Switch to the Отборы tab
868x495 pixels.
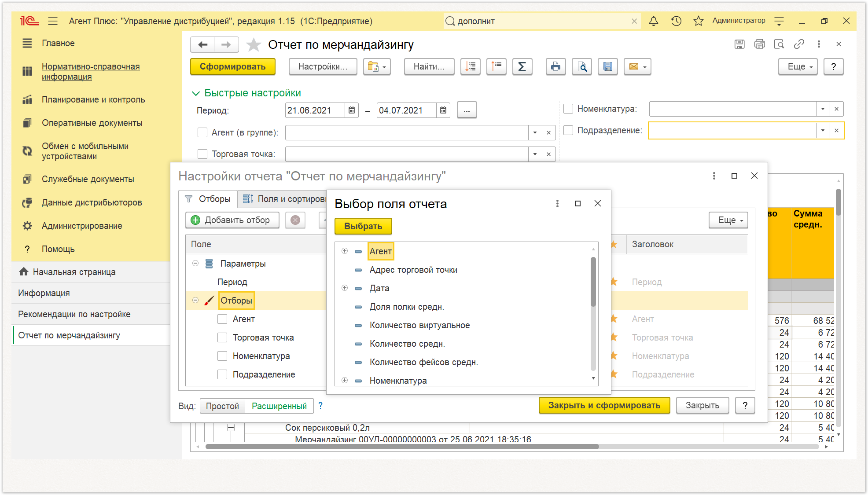208,199
